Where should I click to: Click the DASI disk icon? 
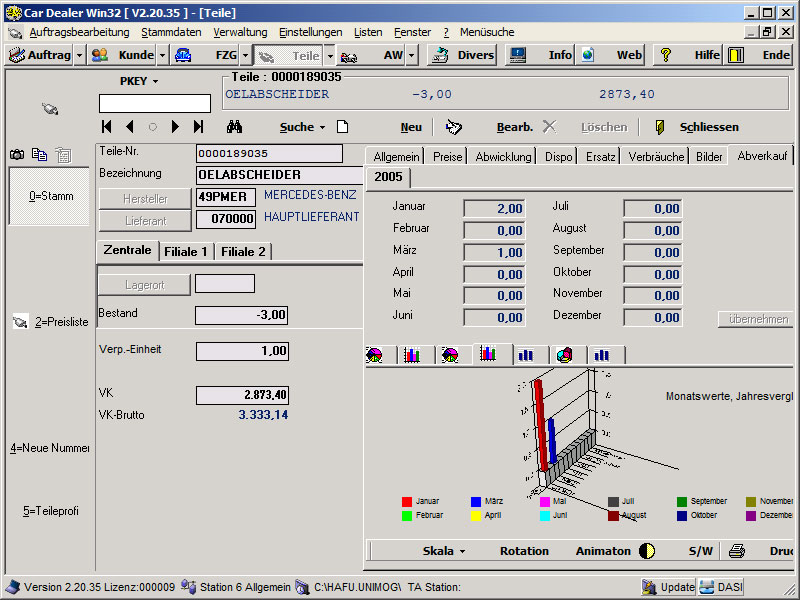[x=707, y=587]
